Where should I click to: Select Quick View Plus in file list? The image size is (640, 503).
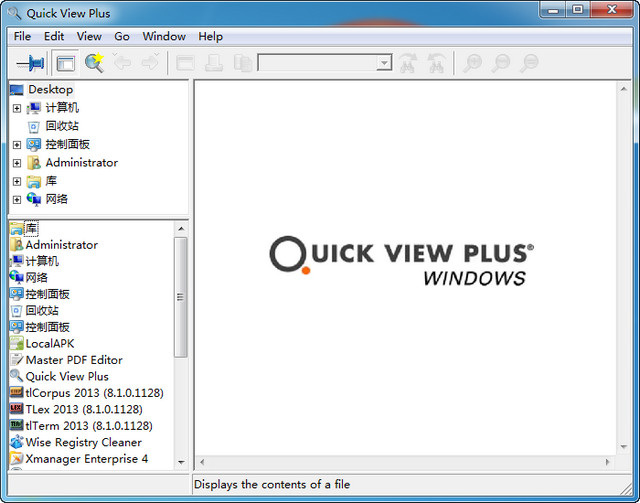pos(67,376)
